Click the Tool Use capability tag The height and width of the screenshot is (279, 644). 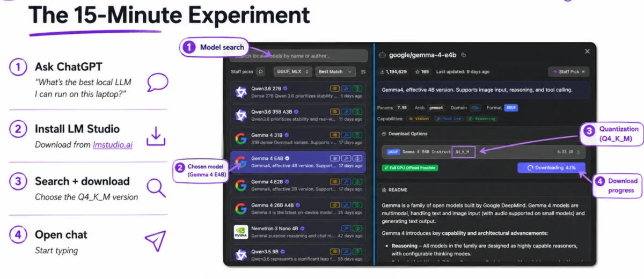449,119
